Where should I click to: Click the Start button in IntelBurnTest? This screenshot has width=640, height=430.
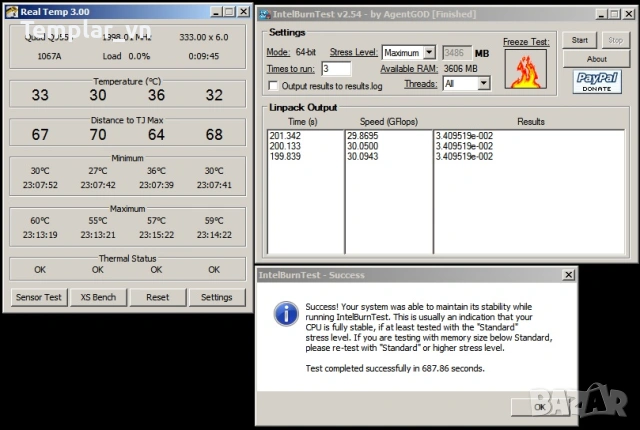[x=580, y=40]
